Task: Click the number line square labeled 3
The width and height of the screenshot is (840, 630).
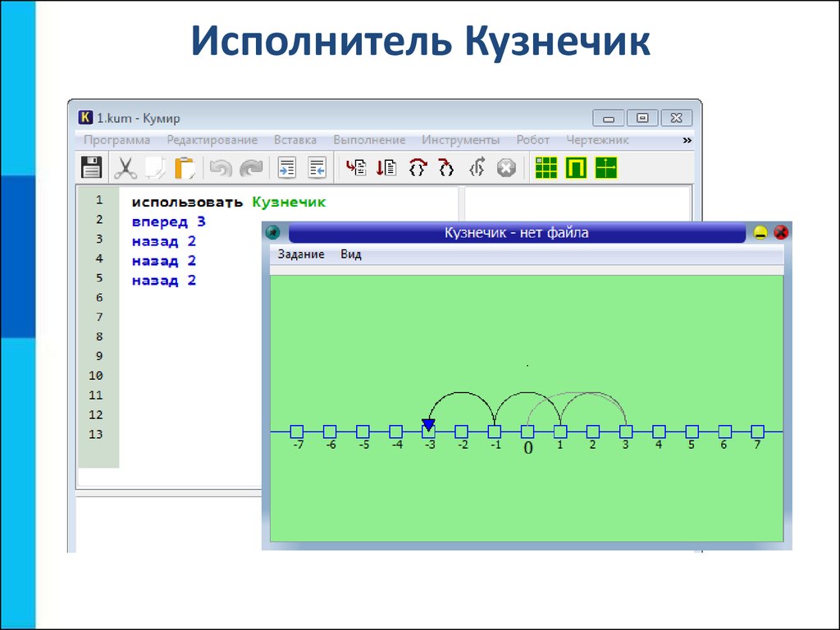Action: pyautogui.click(x=626, y=431)
